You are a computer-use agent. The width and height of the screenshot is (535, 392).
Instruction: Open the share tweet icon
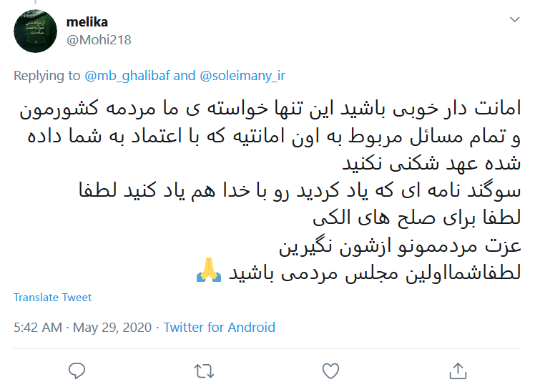[x=457, y=370]
